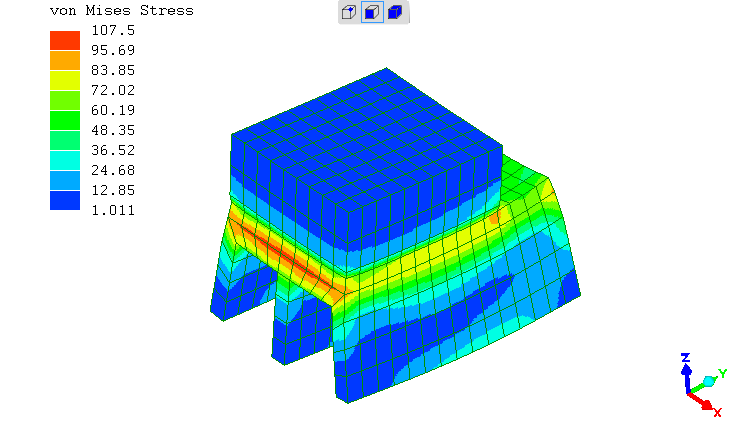
Task: Click the orange legend color swatch
Action: pyautogui.click(x=65, y=60)
